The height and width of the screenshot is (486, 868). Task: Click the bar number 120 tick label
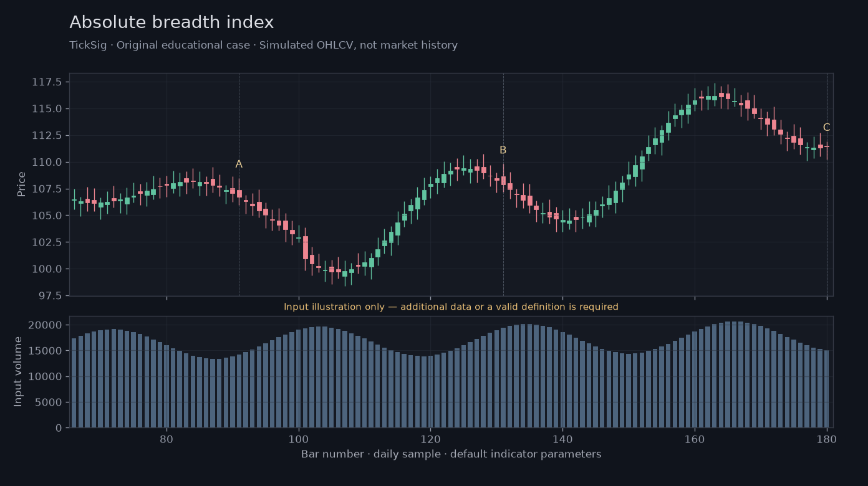coord(430,439)
